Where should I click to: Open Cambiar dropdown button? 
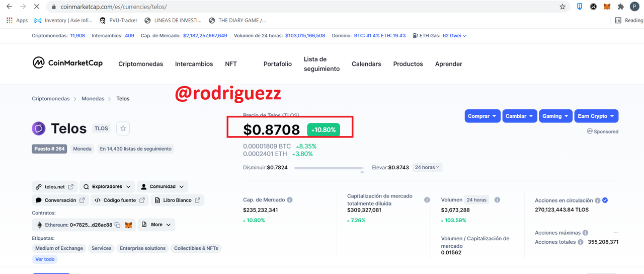click(520, 116)
